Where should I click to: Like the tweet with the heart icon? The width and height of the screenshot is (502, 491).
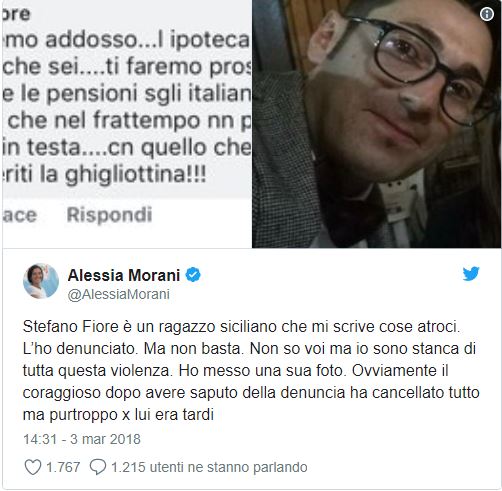33,467
